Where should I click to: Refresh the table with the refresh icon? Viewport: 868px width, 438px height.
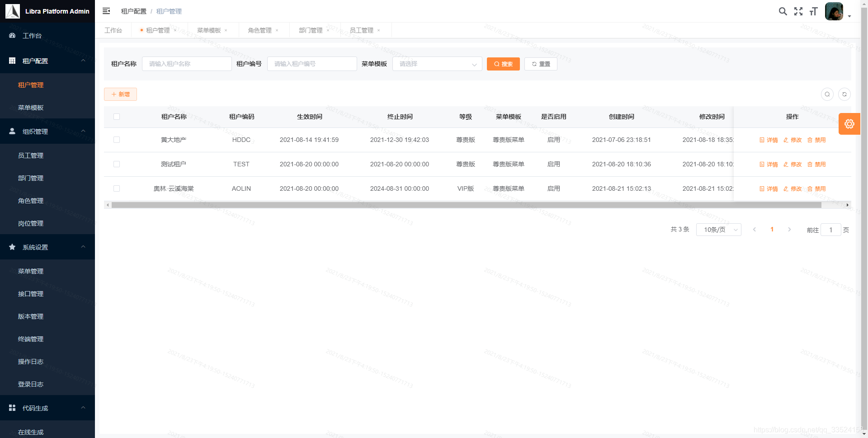pyautogui.click(x=844, y=94)
